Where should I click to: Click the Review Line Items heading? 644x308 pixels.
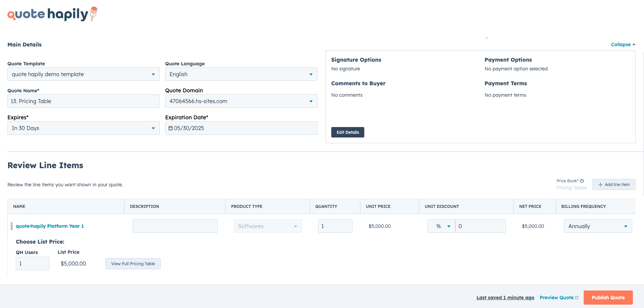[45, 165]
